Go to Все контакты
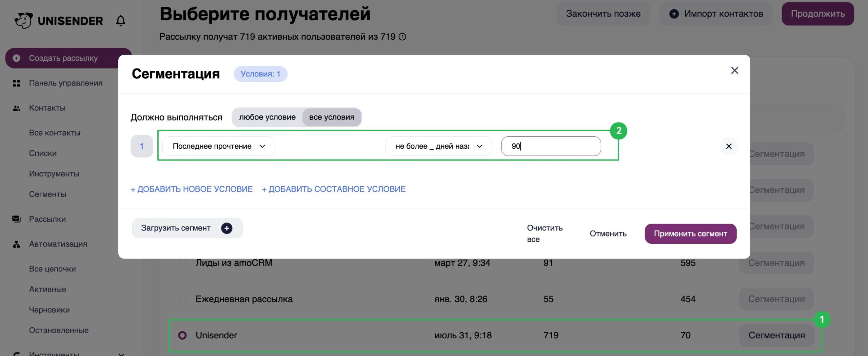The image size is (868, 356). tap(55, 133)
